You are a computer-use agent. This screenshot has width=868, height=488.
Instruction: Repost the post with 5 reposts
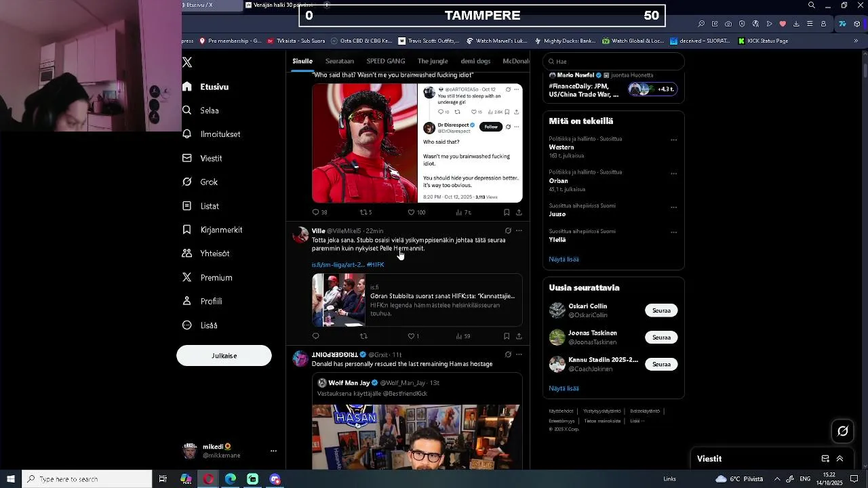point(366,212)
